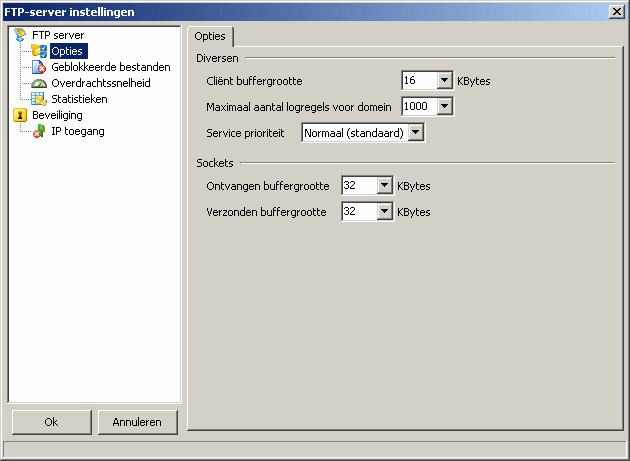Open Statistieken in the tree

79,99
